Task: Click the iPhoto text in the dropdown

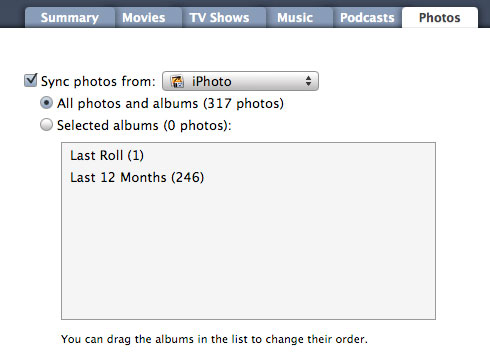Action: tap(211, 82)
